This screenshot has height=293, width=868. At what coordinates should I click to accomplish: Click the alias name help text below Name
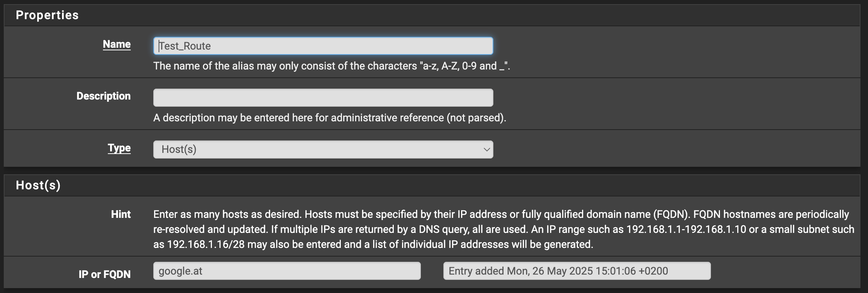tap(286, 66)
